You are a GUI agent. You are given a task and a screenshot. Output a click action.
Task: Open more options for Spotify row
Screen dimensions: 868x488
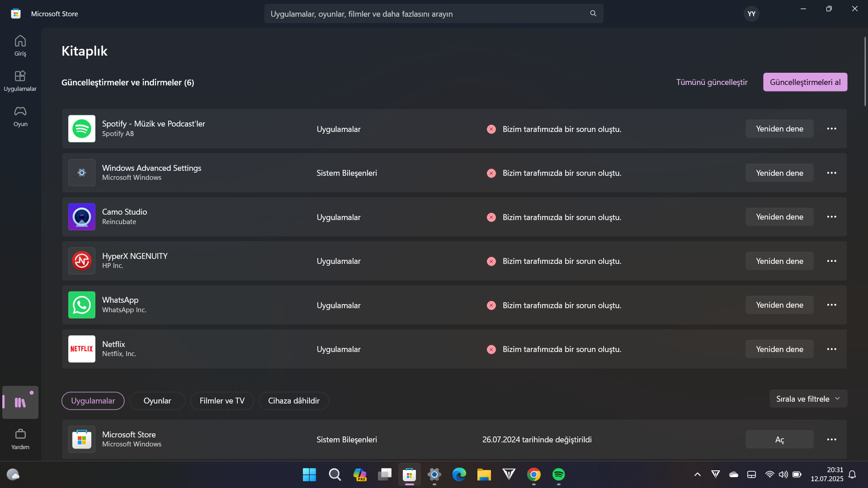click(831, 129)
